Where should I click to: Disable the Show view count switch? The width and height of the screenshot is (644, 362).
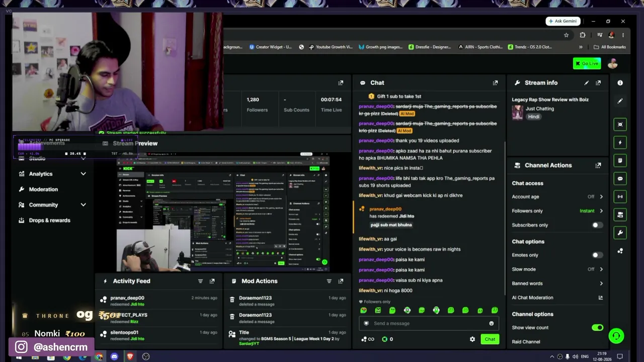click(597, 328)
